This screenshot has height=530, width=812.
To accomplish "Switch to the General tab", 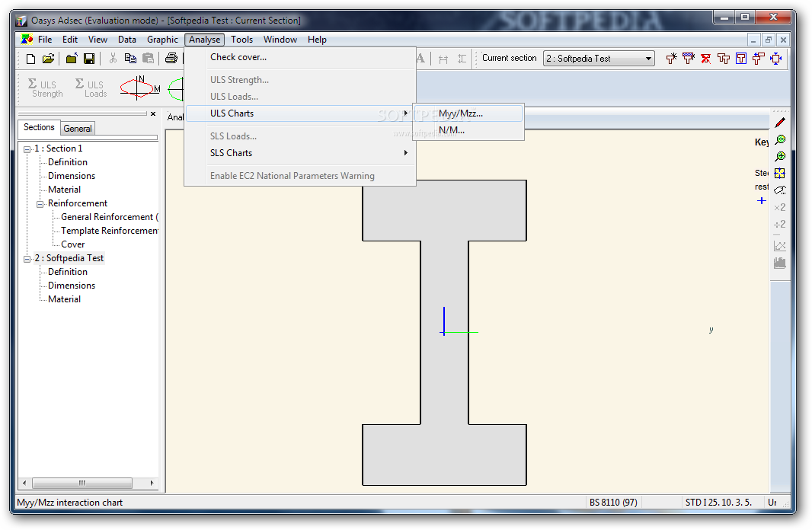I will pyautogui.click(x=78, y=129).
